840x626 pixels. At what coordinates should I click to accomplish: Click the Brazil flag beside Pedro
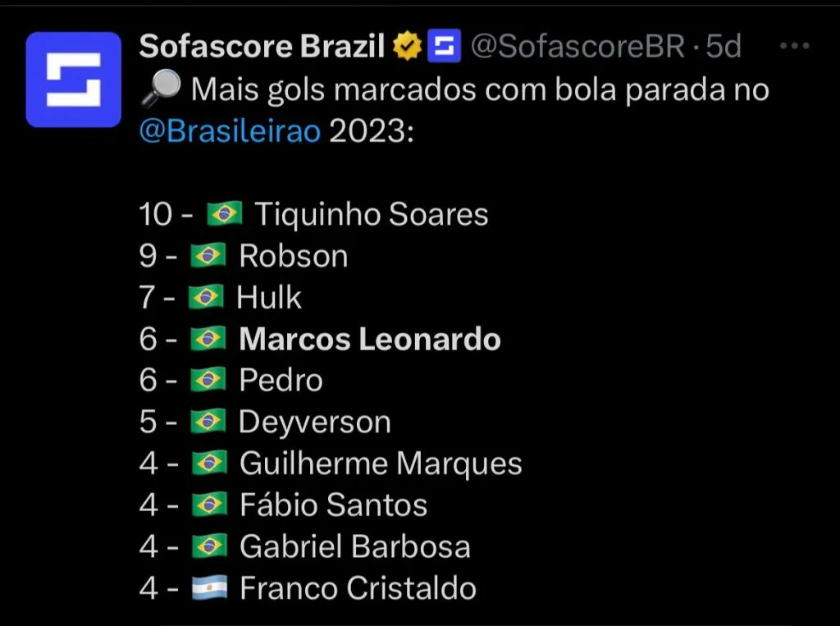pos(208,381)
